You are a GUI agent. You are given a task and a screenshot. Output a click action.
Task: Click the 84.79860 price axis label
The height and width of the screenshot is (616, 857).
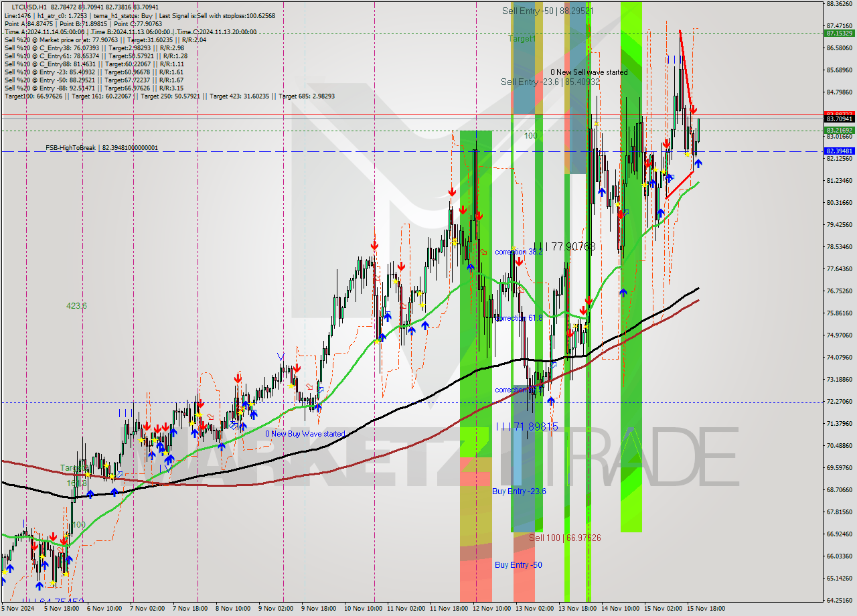coord(839,92)
